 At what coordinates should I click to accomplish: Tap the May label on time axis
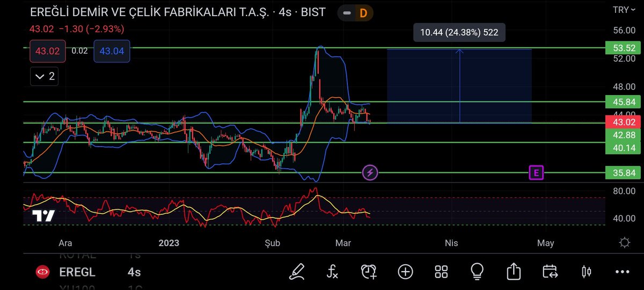[546, 243]
